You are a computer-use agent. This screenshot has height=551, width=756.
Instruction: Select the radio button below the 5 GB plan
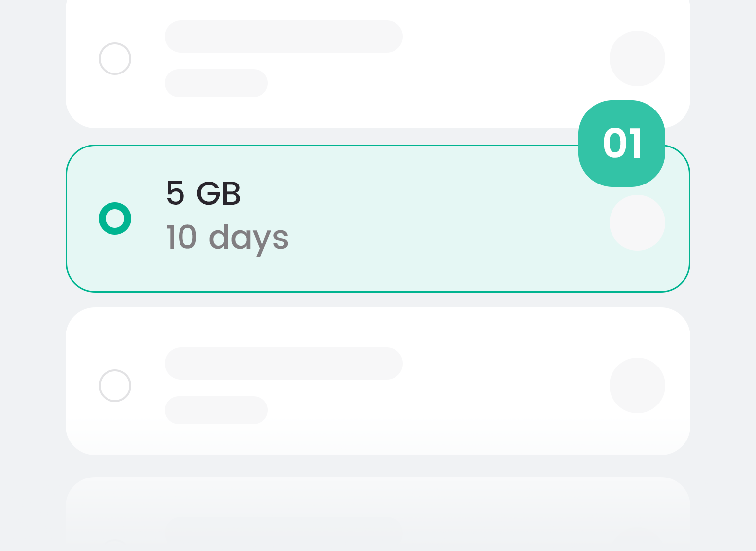coord(115,386)
